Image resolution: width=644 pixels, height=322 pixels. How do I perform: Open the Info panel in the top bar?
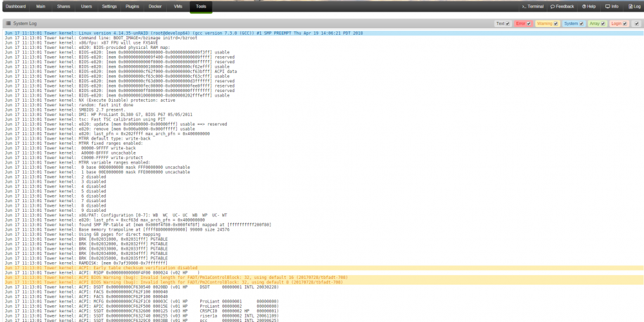pos(612,6)
